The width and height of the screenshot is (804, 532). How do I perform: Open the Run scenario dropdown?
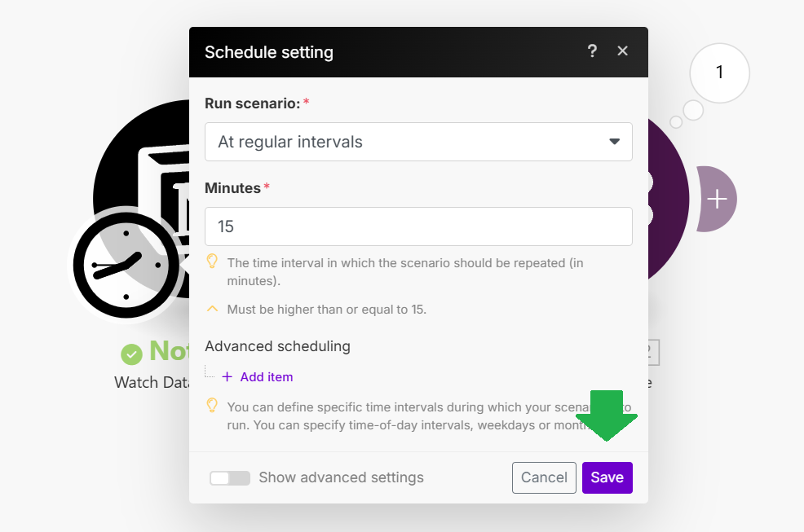coord(418,142)
